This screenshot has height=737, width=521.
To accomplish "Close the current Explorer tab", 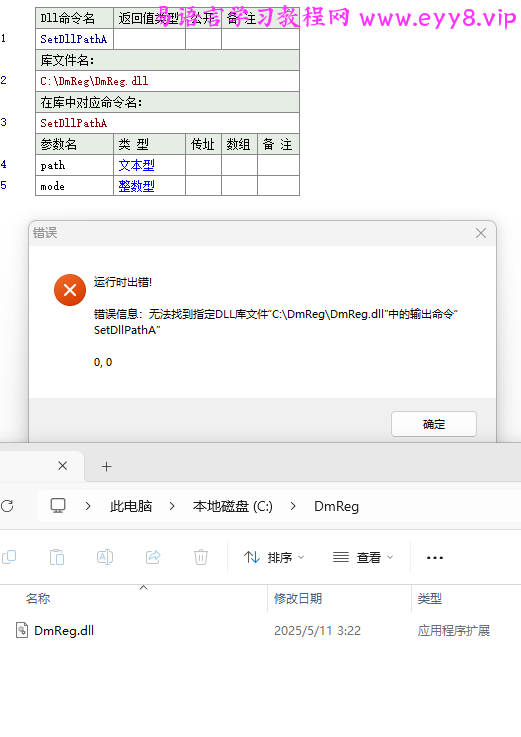I will [63, 466].
